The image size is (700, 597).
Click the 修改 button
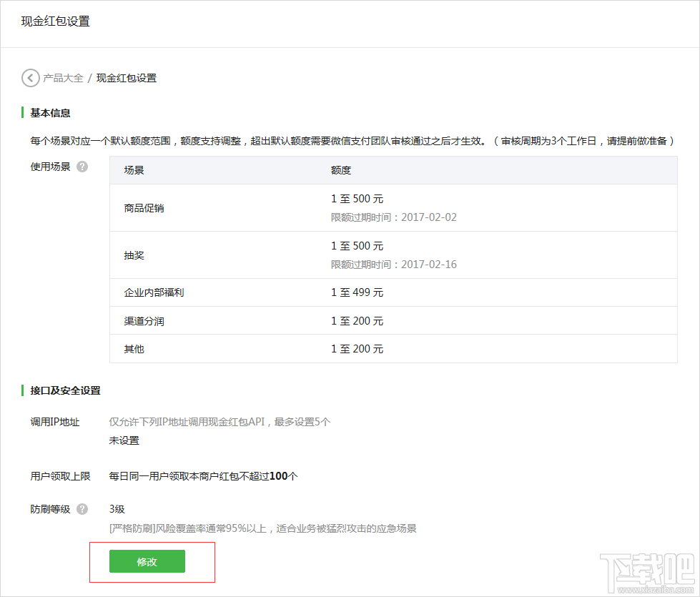coord(147,561)
